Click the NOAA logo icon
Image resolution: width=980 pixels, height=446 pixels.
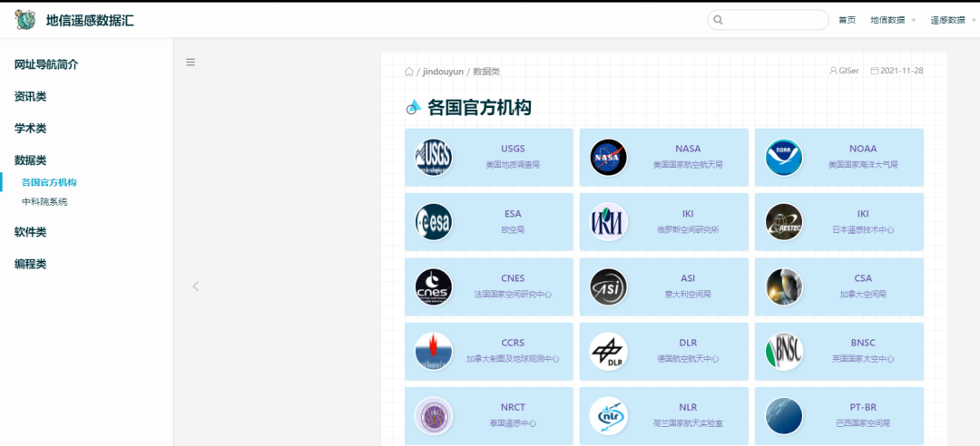(784, 157)
